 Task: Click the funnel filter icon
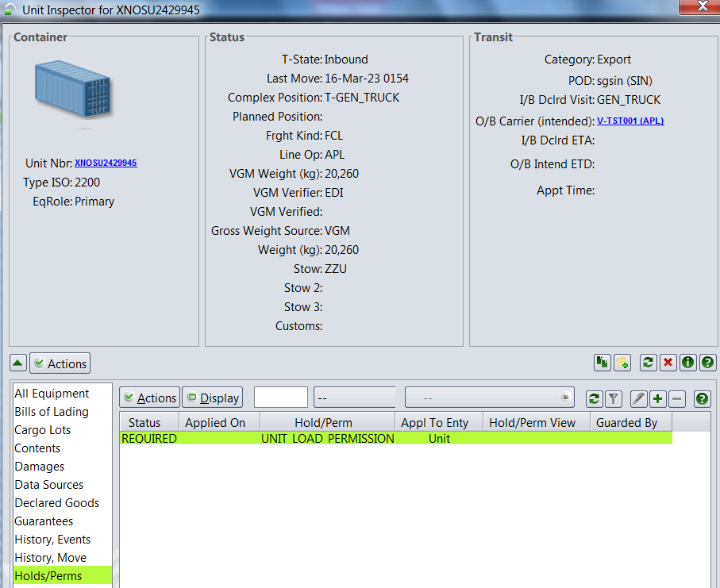[x=614, y=398]
